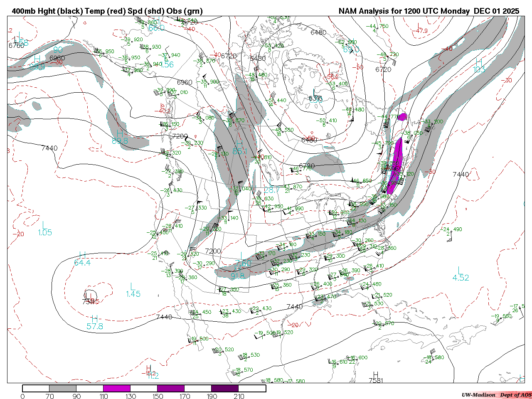Click the station observation "-19 500"
532x399 pixels.
(199, 339)
